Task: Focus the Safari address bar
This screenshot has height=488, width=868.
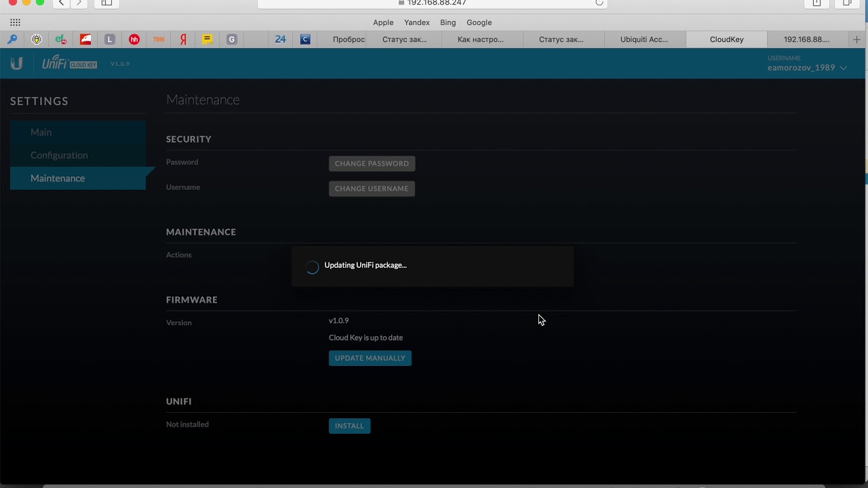Action: tap(433, 3)
